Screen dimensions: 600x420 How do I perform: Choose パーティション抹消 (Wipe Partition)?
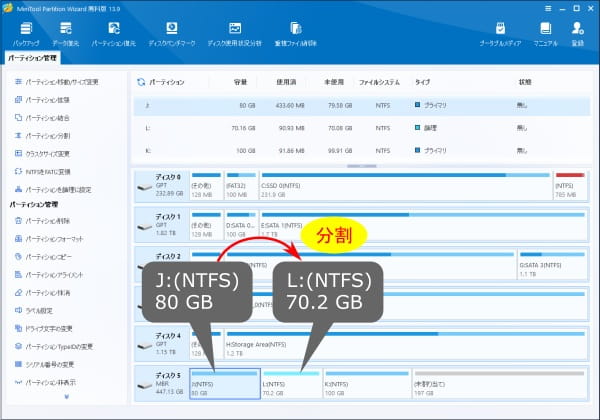[x=42, y=293]
